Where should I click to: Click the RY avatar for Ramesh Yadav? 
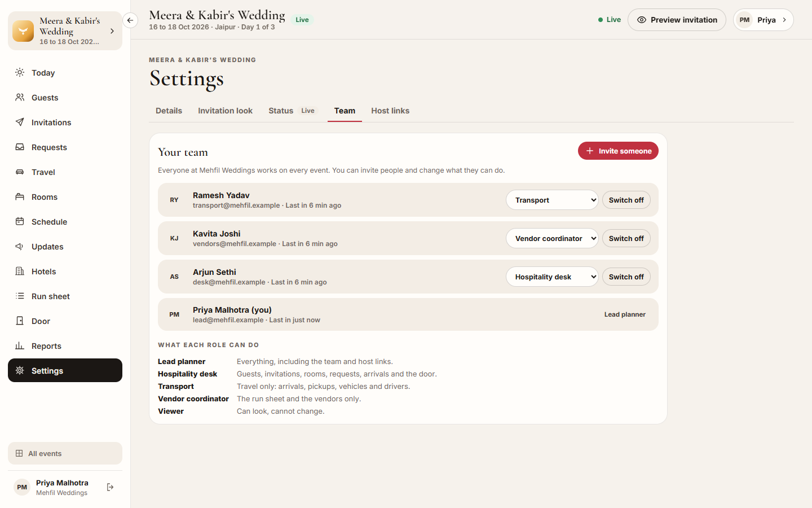pyautogui.click(x=174, y=200)
